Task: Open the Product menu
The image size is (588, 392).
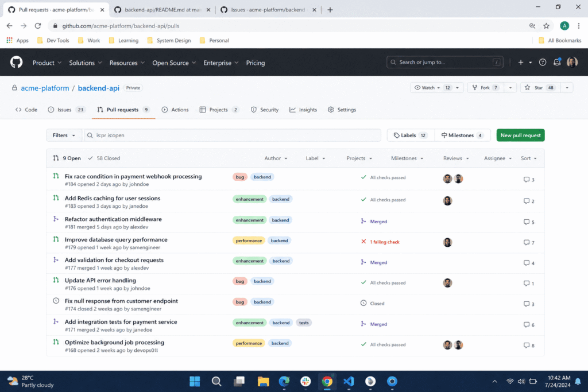Action: (x=47, y=63)
